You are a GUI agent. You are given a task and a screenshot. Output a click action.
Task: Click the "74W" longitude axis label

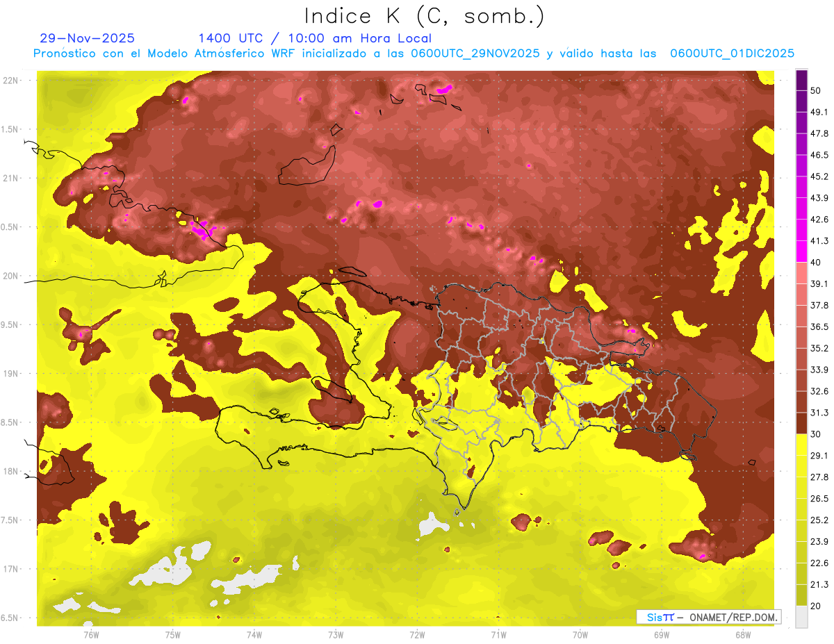point(254,634)
